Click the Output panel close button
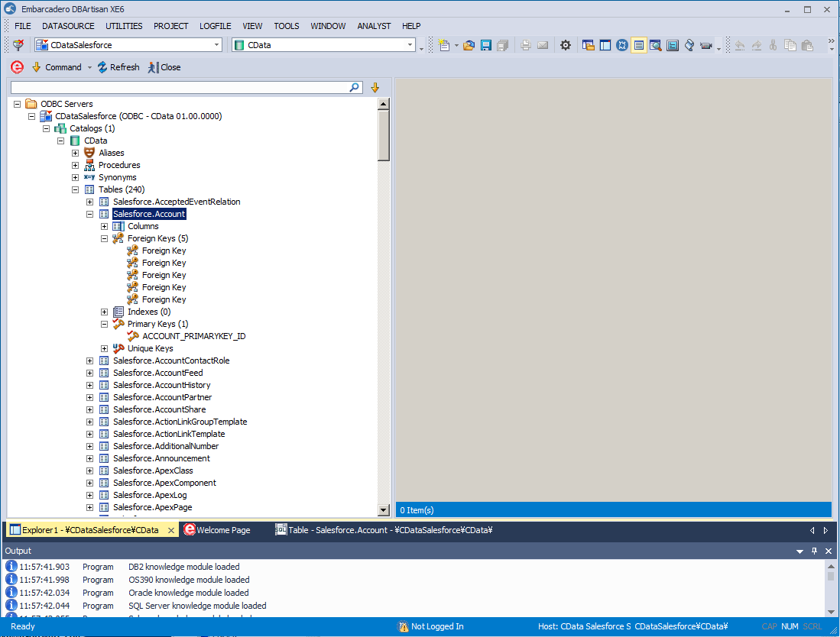Image resolution: width=840 pixels, height=637 pixels. (828, 551)
